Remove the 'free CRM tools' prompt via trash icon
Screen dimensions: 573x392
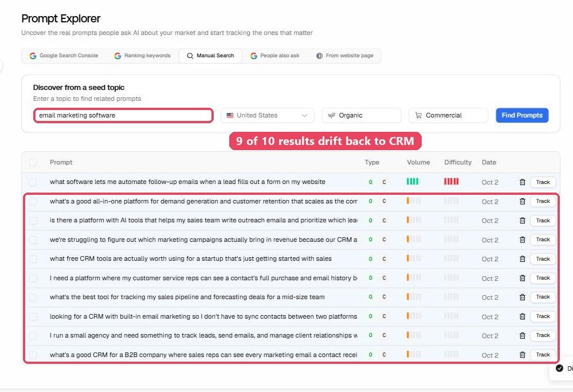click(x=522, y=258)
